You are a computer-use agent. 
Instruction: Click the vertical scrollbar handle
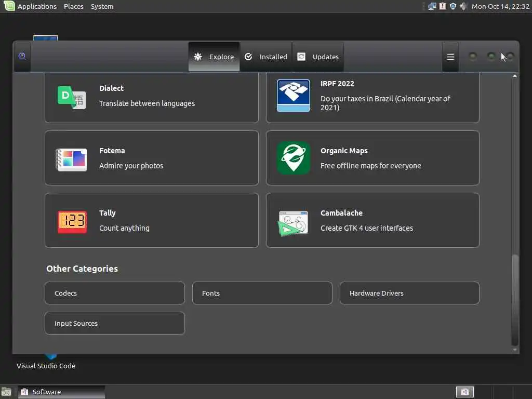click(515, 300)
